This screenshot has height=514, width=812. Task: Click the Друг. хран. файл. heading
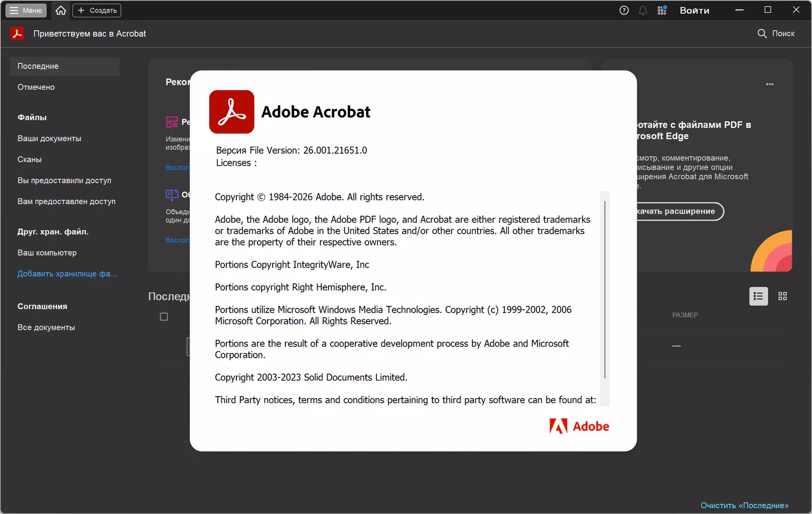click(x=53, y=232)
